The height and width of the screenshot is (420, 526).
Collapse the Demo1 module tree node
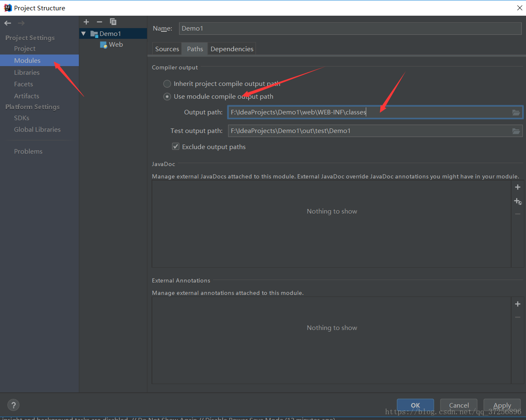tap(84, 34)
